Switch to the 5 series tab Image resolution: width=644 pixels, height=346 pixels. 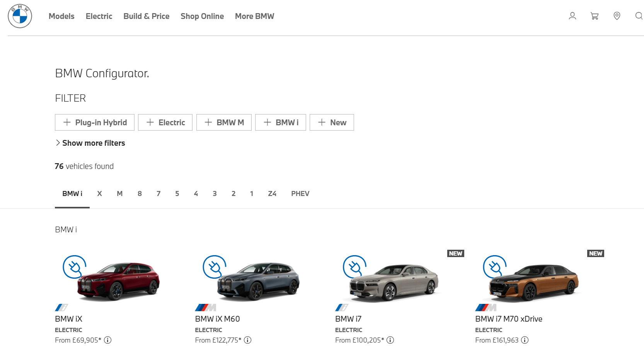tap(177, 194)
